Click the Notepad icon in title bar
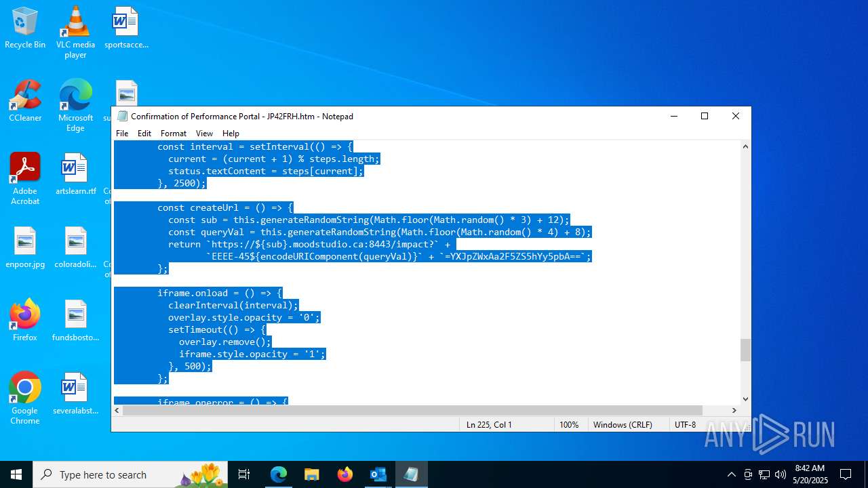868x488 pixels. 122,116
